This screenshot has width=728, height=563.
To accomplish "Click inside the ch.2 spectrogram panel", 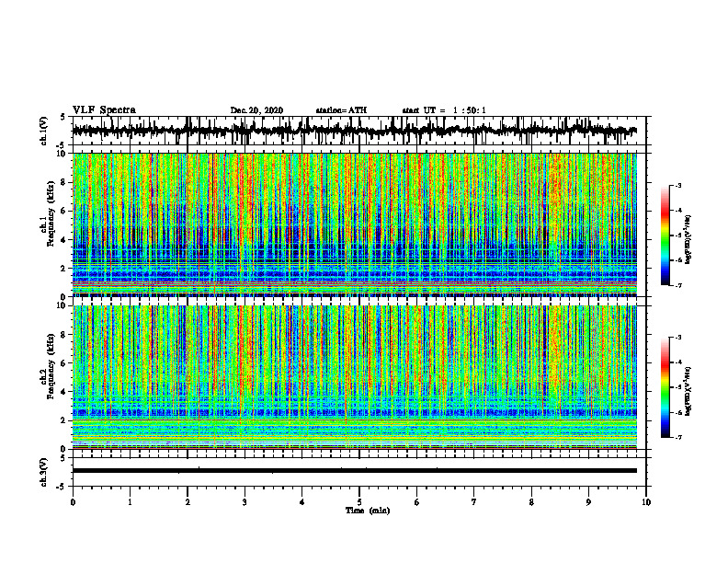I will point(355,377).
